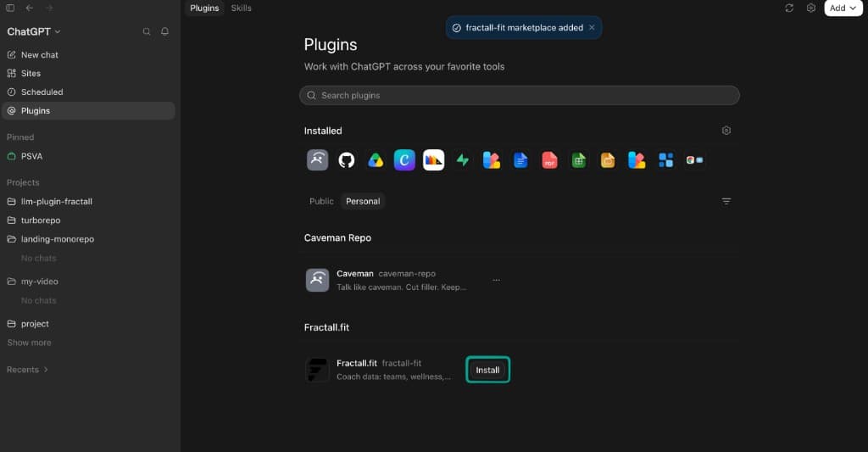The height and width of the screenshot is (452, 868).
Task: Open the Chrome plugin icon
Action: click(x=695, y=160)
